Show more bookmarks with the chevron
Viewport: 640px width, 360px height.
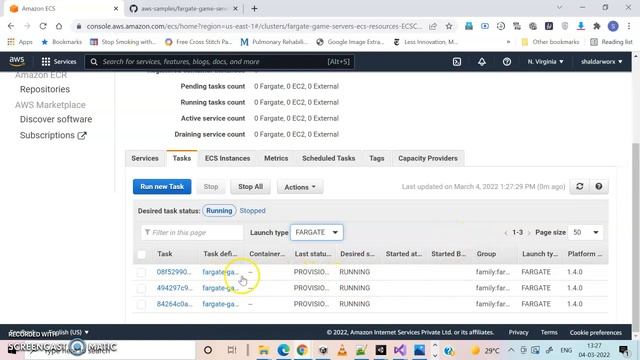[x=508, y=42]
